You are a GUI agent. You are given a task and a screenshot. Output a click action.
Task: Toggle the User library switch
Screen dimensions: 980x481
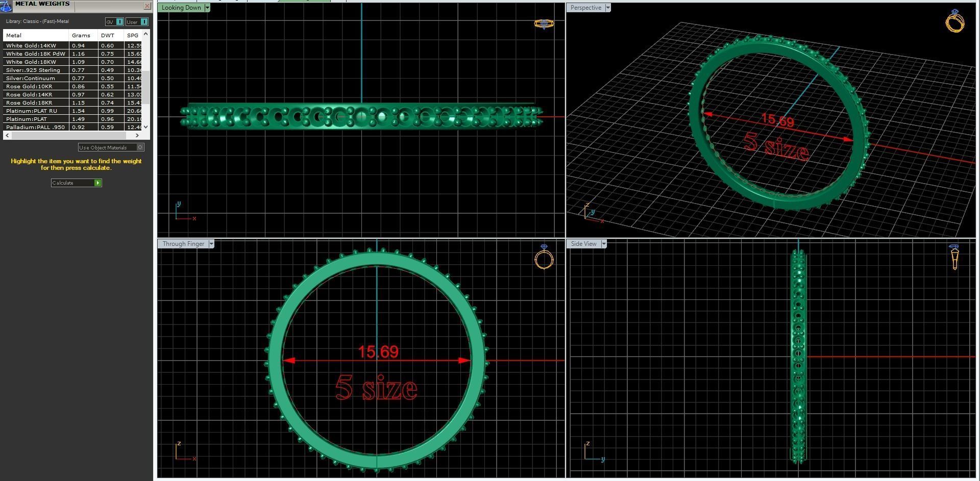[x=137, y=21]
